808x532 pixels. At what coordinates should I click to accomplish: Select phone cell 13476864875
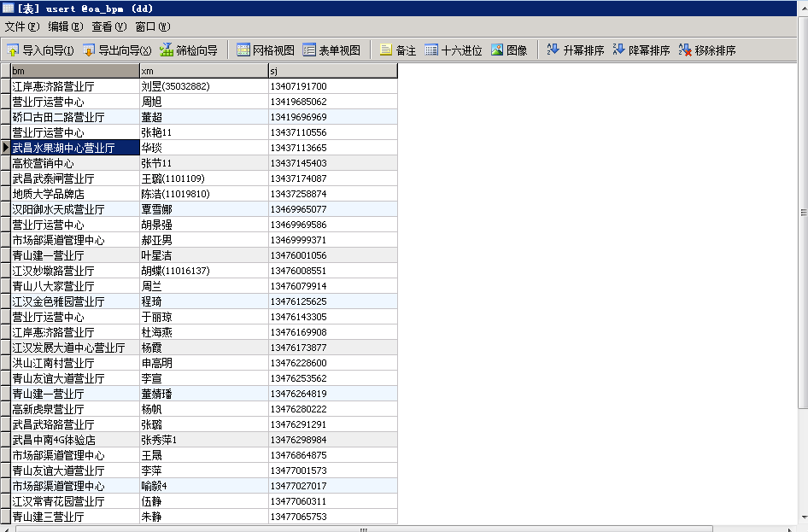coord(333,455)
